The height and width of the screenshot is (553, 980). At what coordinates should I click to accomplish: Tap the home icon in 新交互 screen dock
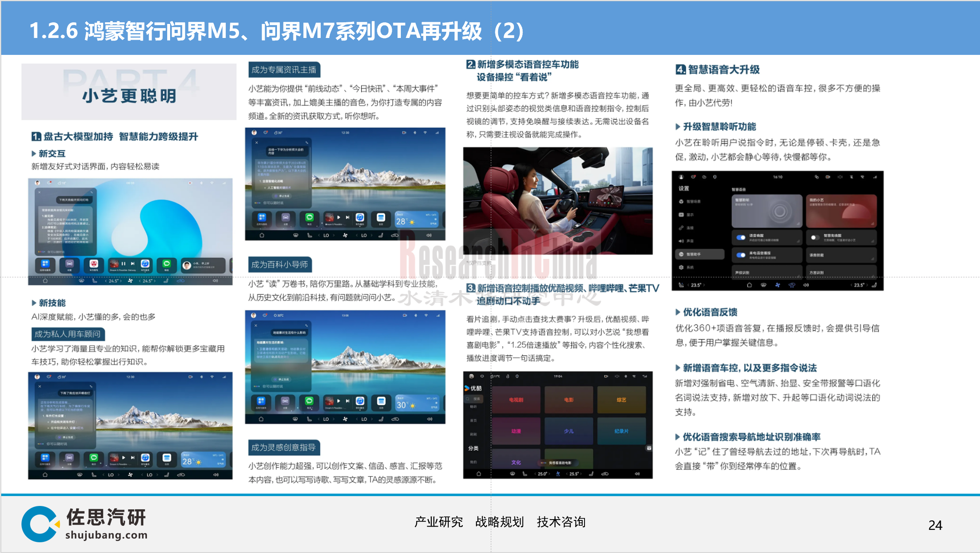[x=45, y=281]
